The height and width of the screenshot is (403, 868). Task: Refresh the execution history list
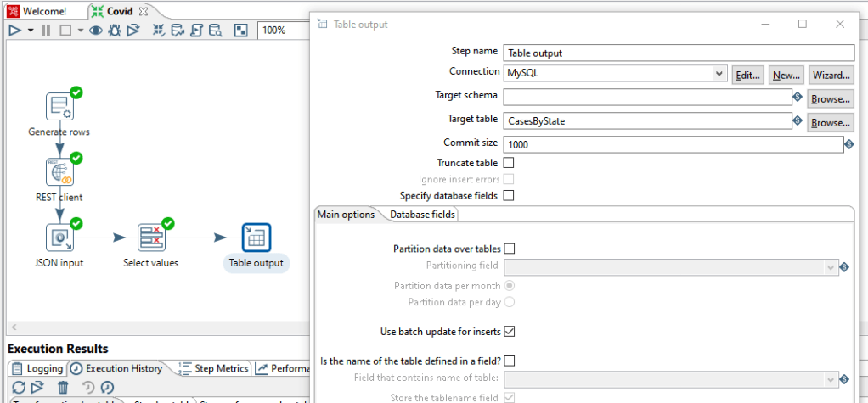[x=18, y=387]
